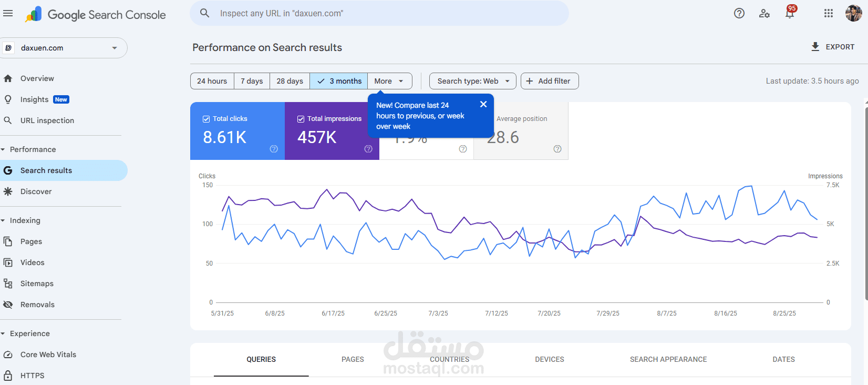Viewport: 868px width, 385px height.
Task: Open the hamburger main menu
Action: point(8,14)
